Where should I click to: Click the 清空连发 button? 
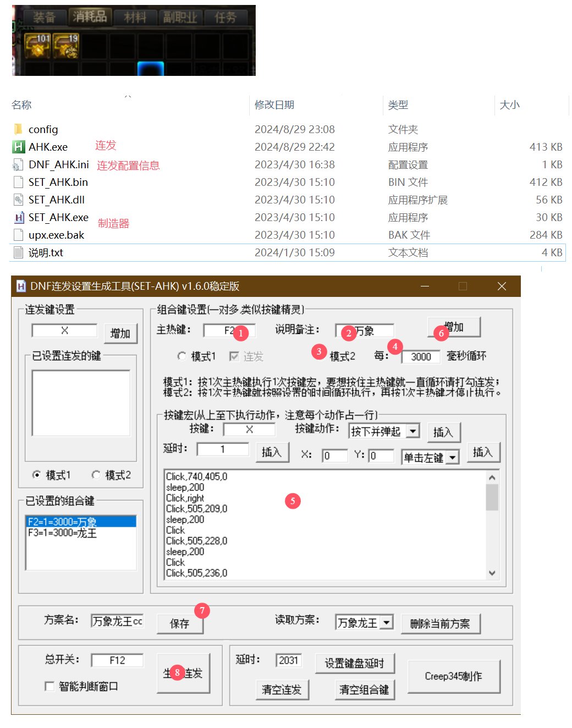(282, 690)
